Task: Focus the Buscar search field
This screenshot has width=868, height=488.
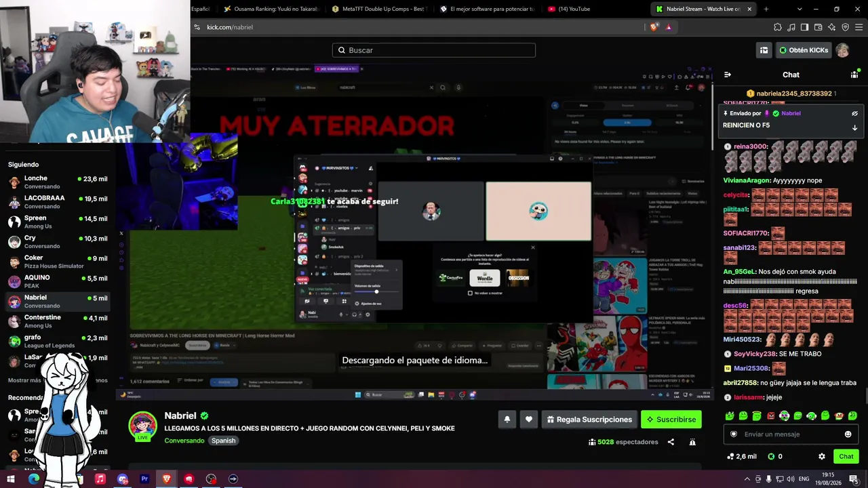Action: coord(434,50)
